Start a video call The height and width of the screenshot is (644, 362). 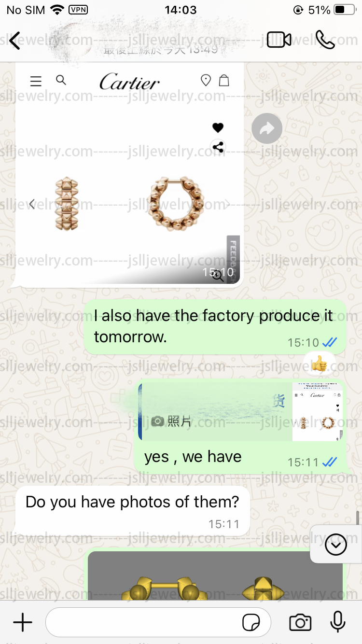pyautogui.click(x=279, y=40)
